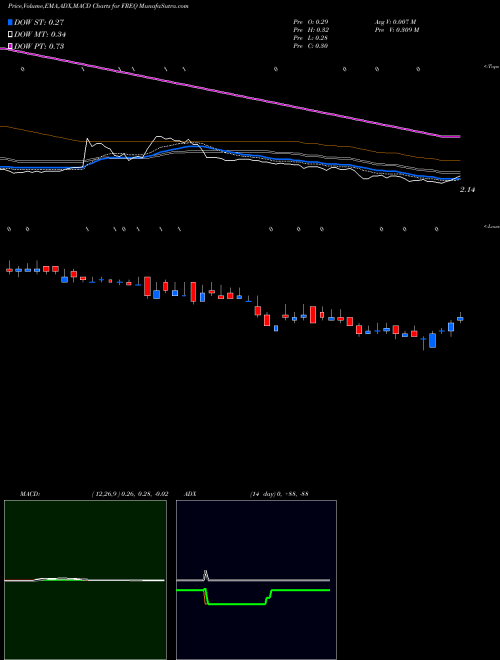Click the 'Avg V: 0.007 M' value
Screen dimensions: 500x660
tap(395, 21)
